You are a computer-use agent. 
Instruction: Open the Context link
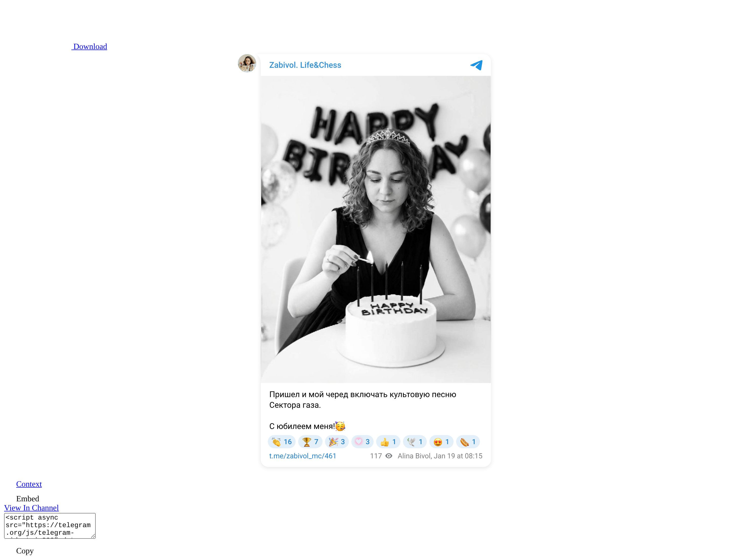(29, 484)
